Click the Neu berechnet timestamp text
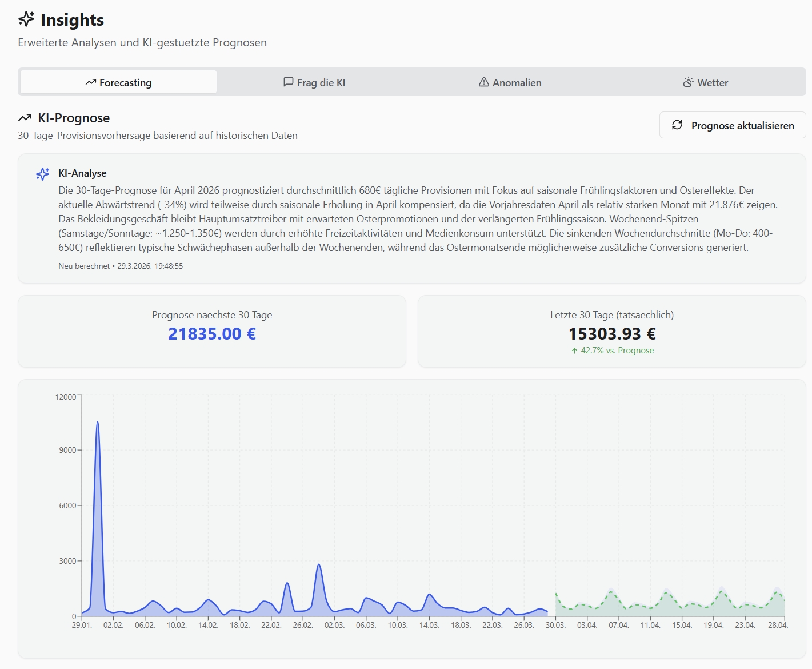The height and width of the screenshot is (669, 812). pos(121,266)
